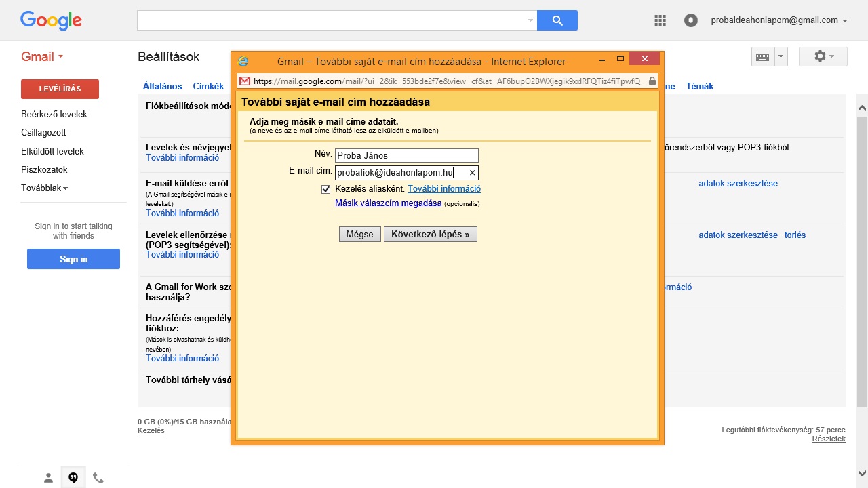
Task: Click the input tools keyboard icon
Action: pyautogui.click(x=762, y=57)
